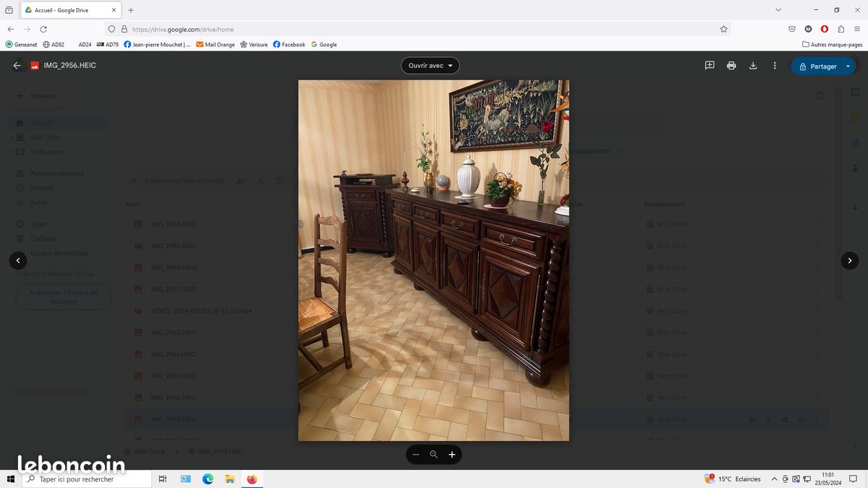Show hidden system tray icons
This screenshot has height=488, width=868.
pyautogui.click(x=774, y=479)
